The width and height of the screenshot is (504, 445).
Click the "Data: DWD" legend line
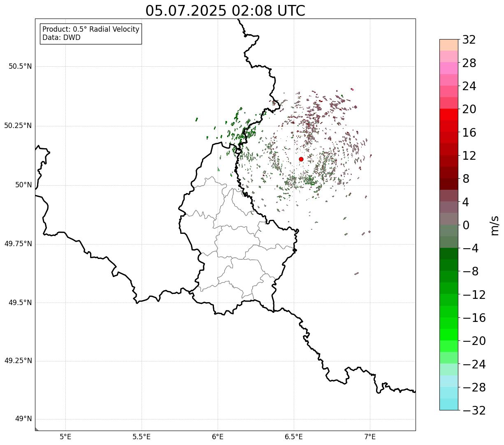pyautogui.click(x=62, y=37)
